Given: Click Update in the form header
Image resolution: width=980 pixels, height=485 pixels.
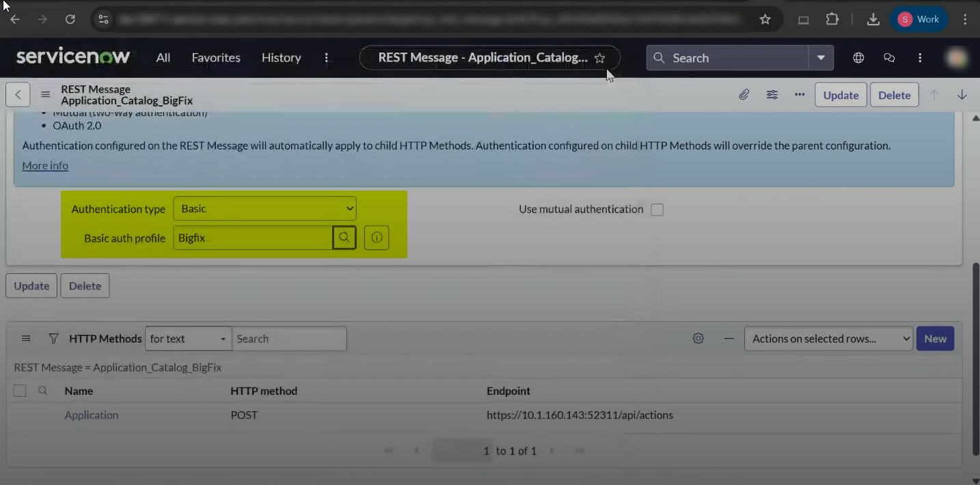Looking at the screenshot, I should [841, 95].
